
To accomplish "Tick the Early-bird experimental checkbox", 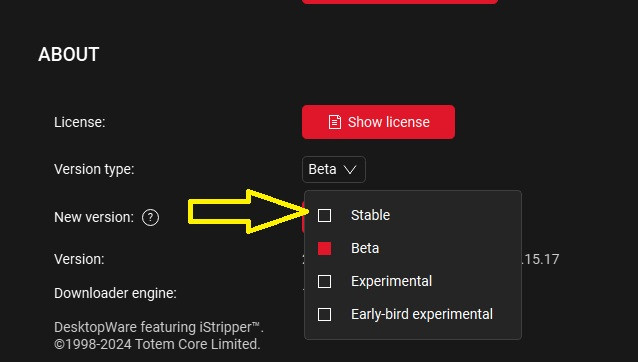I will pos(324,314).
